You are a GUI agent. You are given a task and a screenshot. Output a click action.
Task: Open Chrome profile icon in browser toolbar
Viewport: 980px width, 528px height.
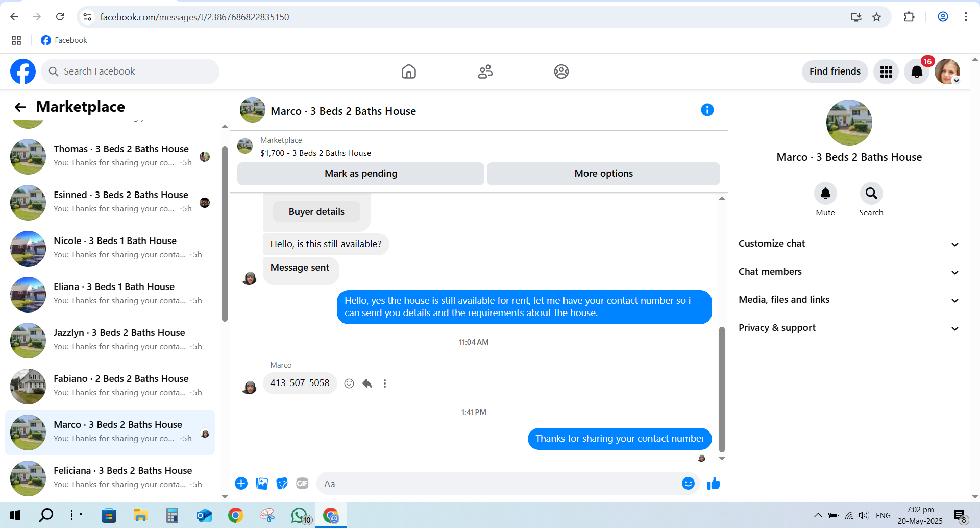[x=943, y=17]
